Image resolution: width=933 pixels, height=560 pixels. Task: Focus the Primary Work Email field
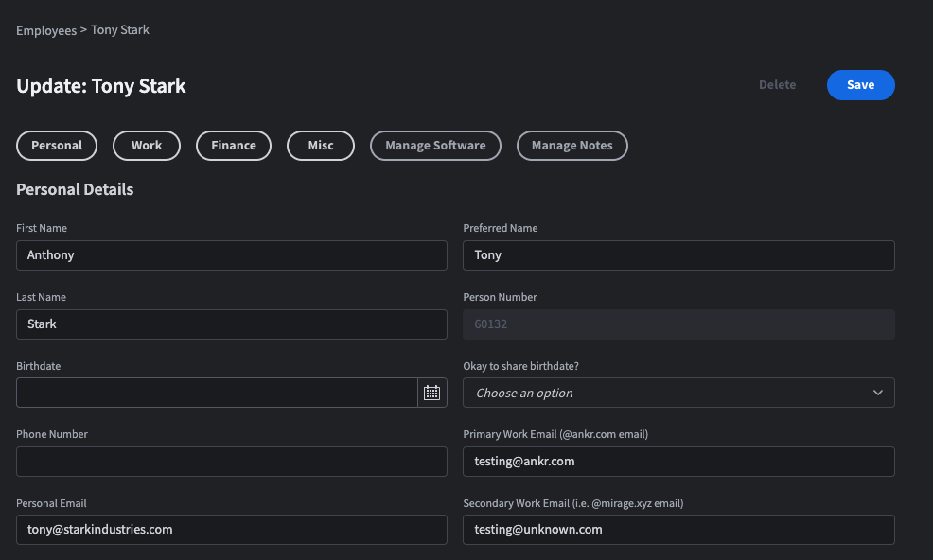[678, 461]
